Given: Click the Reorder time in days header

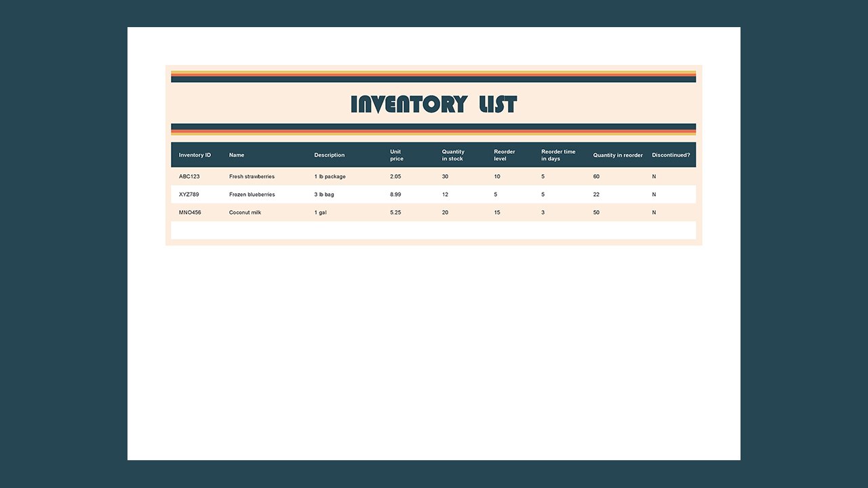Looking at the screenshot, I should coord(558,155).
